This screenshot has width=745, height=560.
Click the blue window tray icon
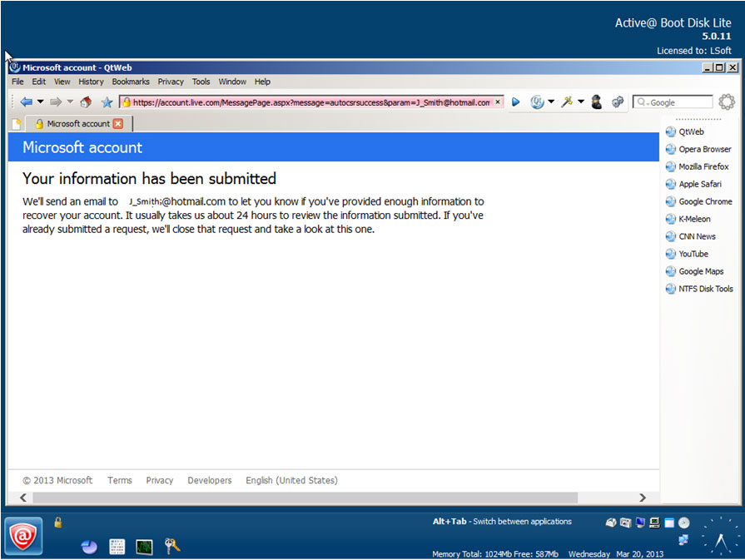(x=669, y=523)
